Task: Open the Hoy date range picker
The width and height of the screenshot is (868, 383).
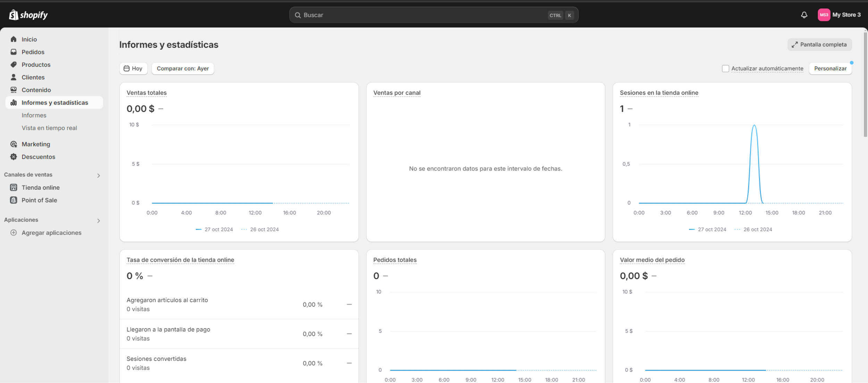Action: point(133,68)
